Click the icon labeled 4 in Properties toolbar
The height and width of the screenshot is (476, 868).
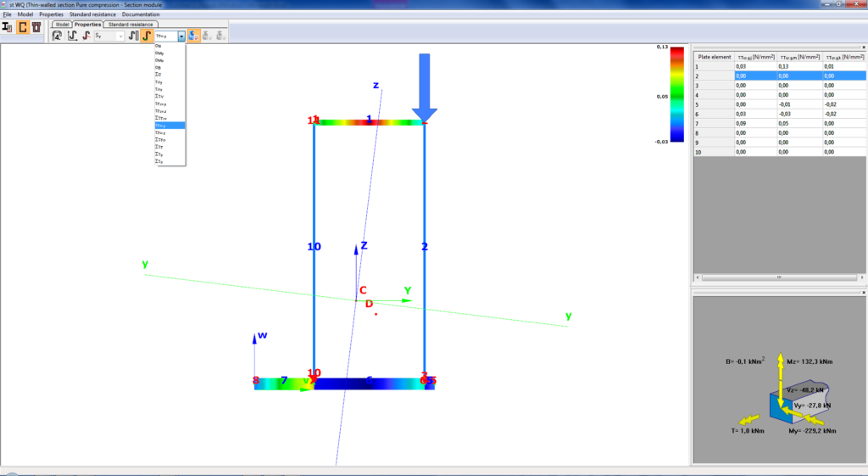(x=57, y=36)
